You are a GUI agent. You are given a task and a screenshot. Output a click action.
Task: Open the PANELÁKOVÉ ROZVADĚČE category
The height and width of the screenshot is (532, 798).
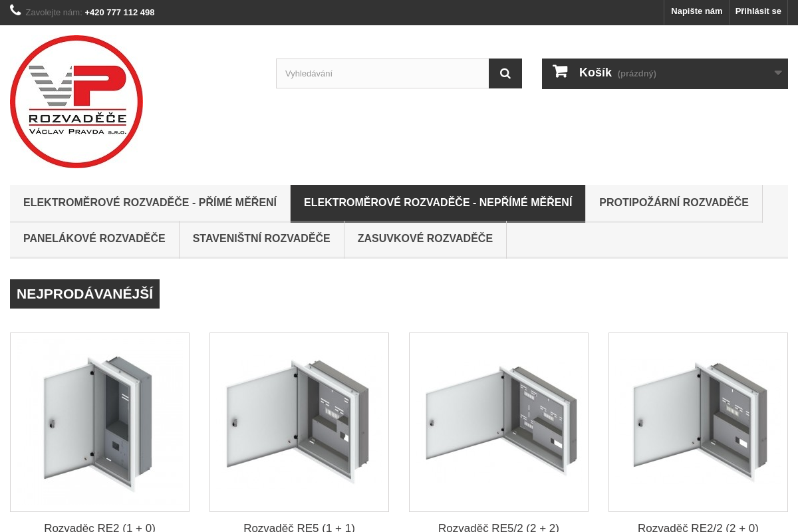pyautogui.click(x=94, y=238)
